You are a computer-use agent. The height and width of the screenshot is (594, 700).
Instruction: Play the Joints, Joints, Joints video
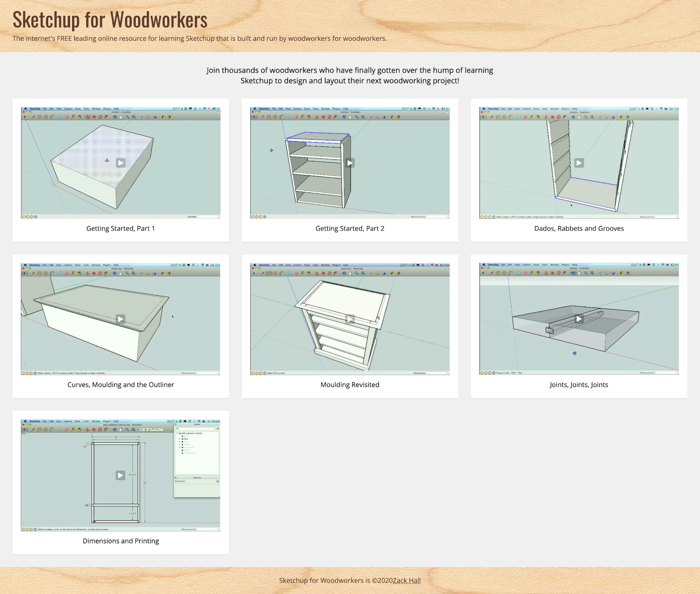point(579,319)
